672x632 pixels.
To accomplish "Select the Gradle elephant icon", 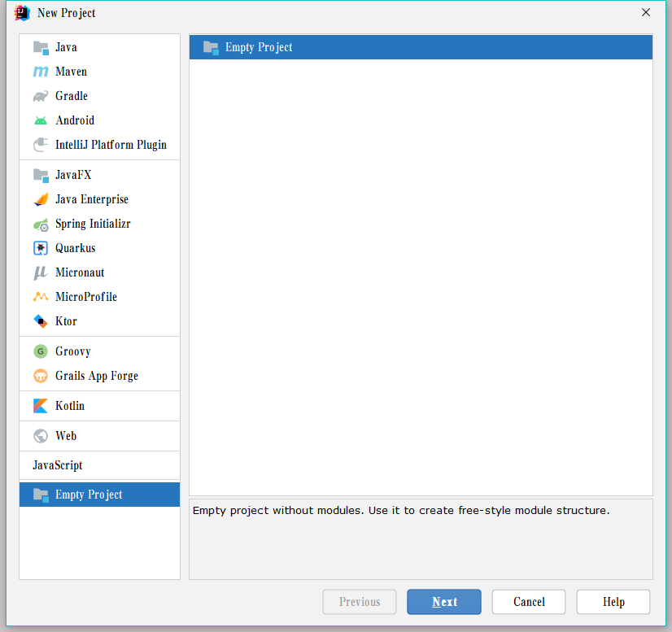I will coord(41,96).
